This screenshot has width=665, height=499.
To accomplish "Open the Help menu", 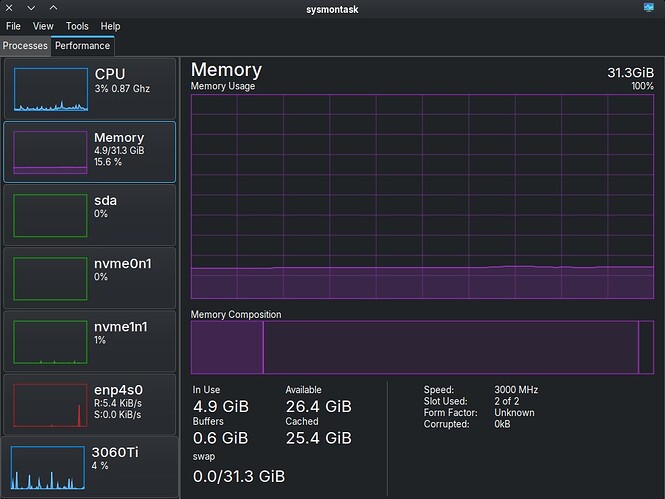I will [110, 27].
